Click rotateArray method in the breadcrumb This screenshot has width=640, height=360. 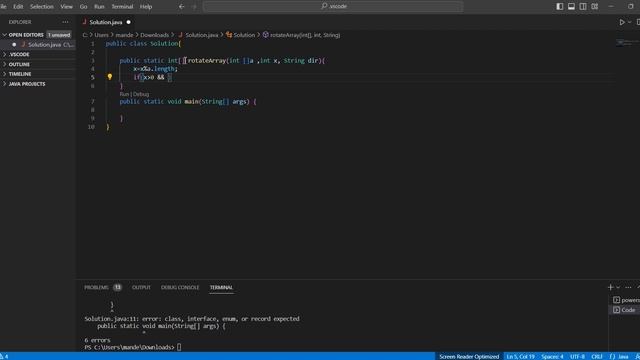[x=304, y=35]
